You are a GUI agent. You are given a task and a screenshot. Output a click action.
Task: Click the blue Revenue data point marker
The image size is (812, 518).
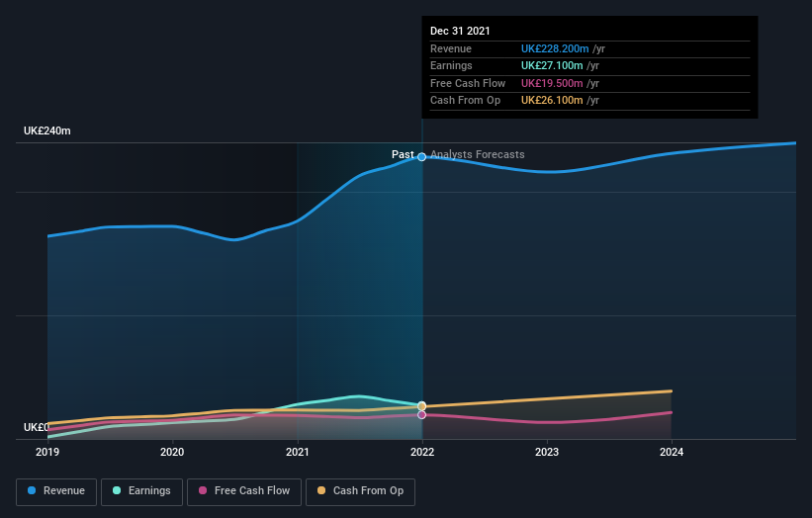pos(422,157)
